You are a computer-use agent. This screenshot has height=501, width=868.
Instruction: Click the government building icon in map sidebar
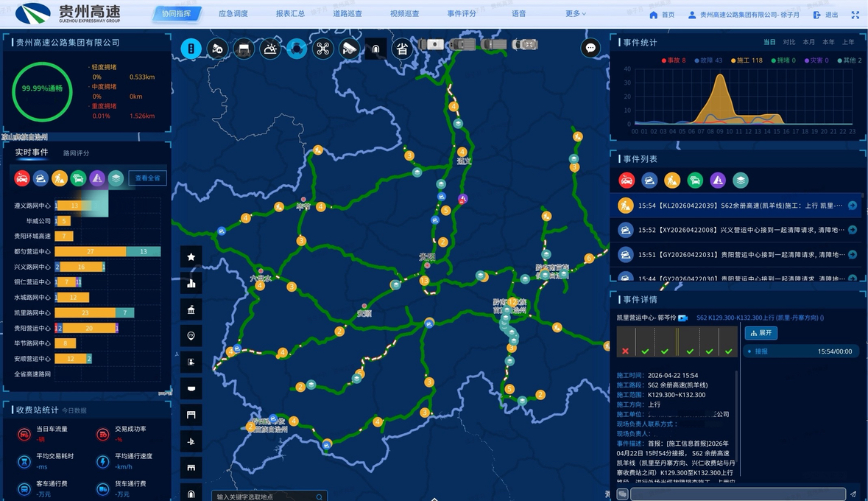point(191,309)
